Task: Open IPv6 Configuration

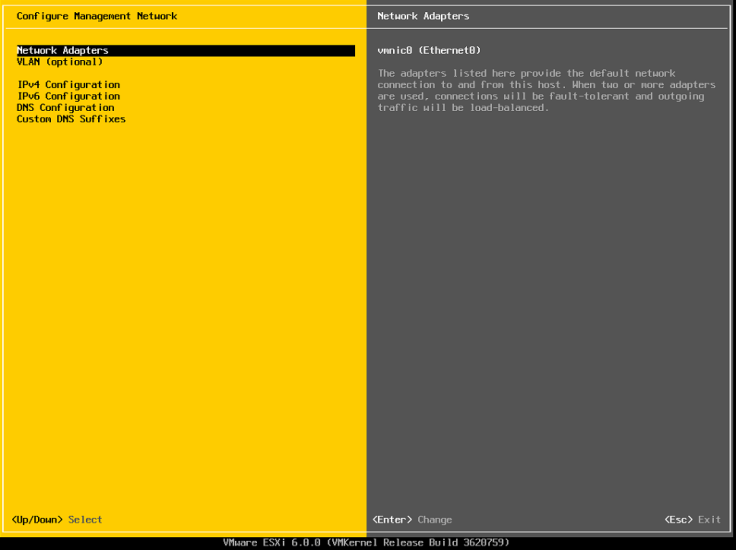Action: point(68,96)
